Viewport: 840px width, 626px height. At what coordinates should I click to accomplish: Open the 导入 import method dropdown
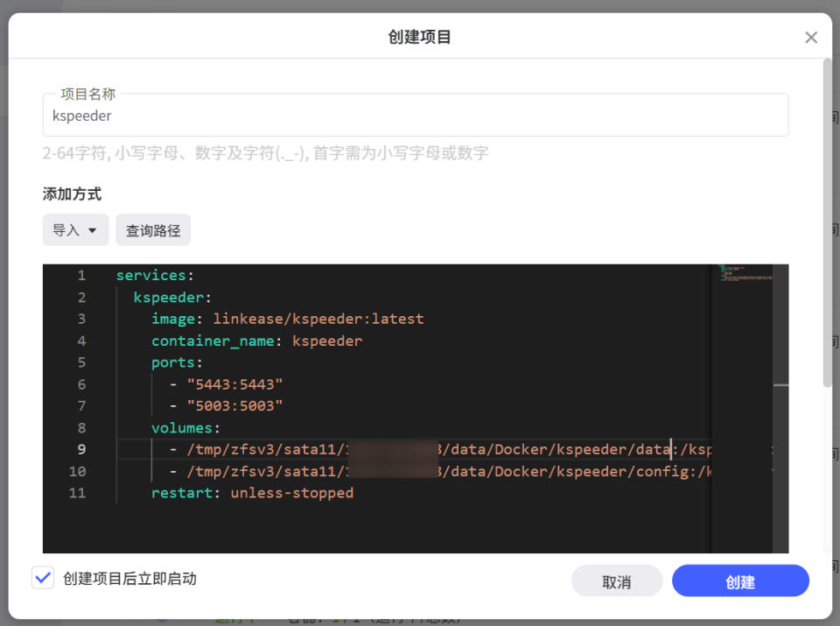pyautogui.click(x=75, y=229)
